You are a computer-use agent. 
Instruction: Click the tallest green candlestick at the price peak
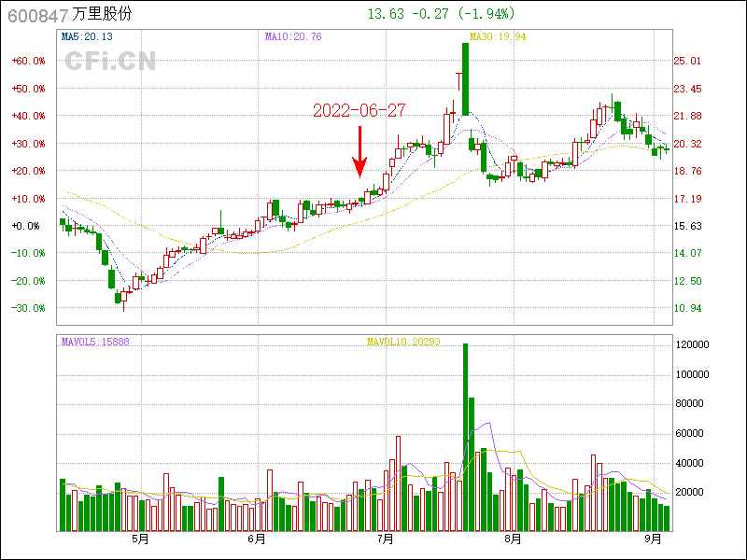465,79
